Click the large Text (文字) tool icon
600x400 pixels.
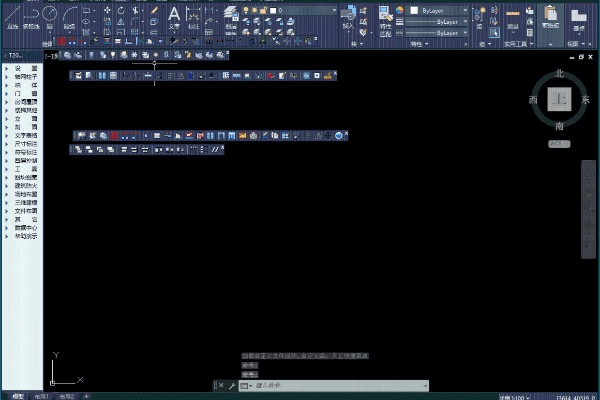coord(174,14)
